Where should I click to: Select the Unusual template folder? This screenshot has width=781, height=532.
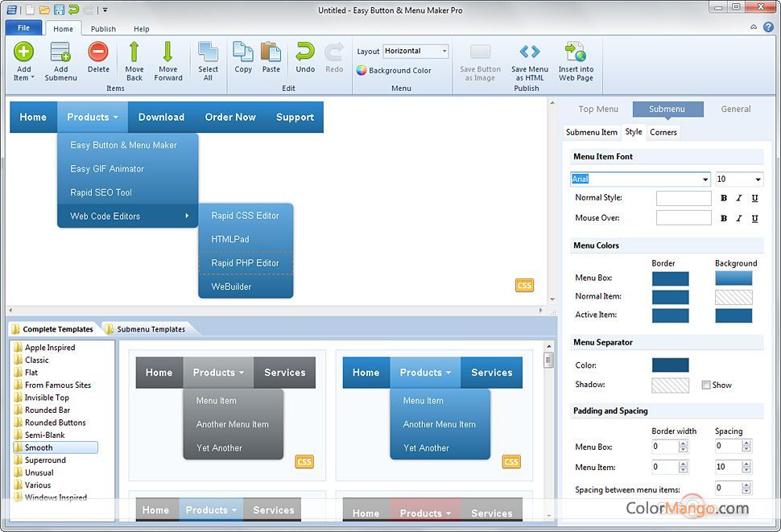[39, 472]
